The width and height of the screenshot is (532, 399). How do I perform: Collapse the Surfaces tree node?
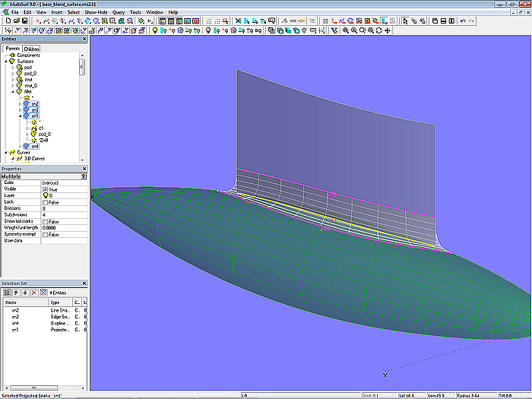point(5,62)
